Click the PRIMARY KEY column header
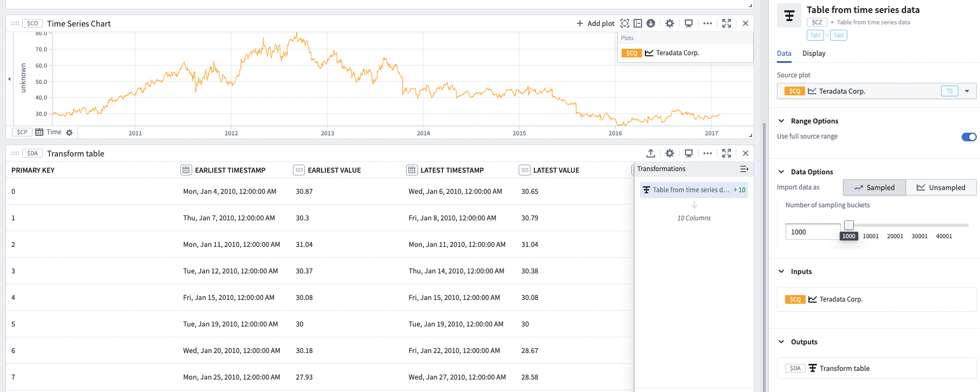 coord(33,170)
